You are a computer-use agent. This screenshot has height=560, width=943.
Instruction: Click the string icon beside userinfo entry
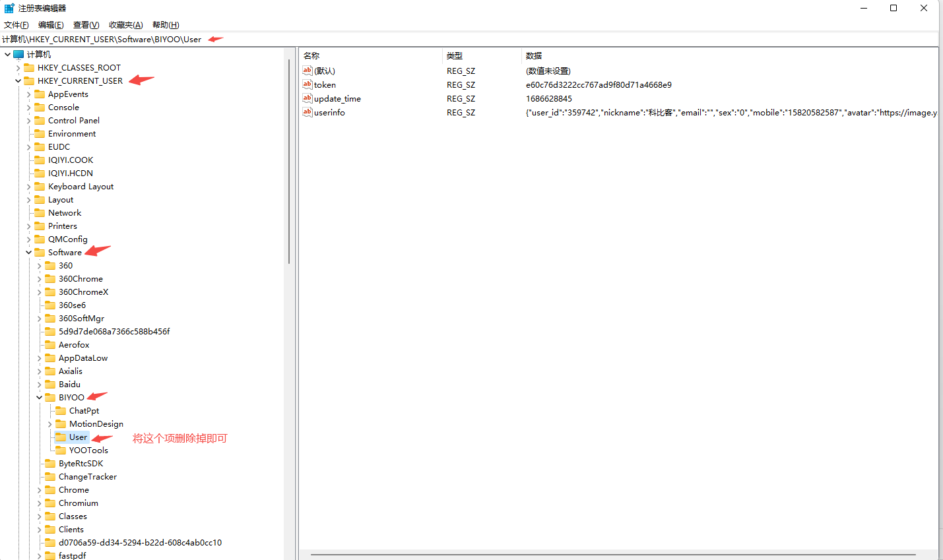pos(308,112)
